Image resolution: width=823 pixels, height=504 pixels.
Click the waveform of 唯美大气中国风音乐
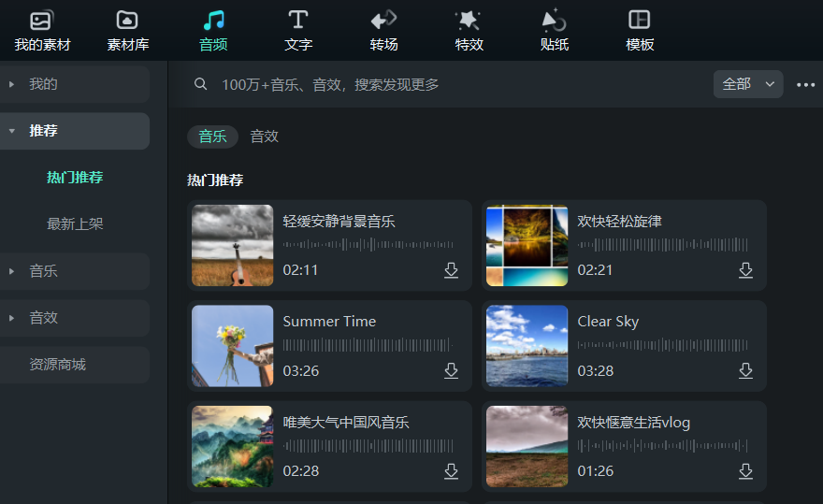click(368, 446)
